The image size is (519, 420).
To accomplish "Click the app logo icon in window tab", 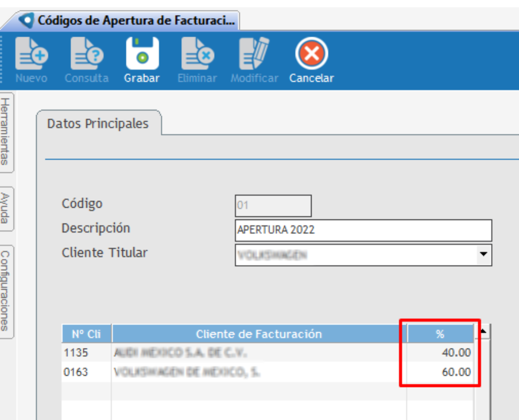I will [27, 20].
